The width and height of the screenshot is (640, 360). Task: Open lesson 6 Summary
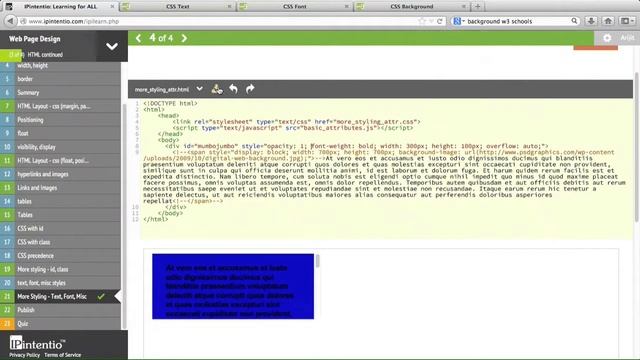(60, 93)
